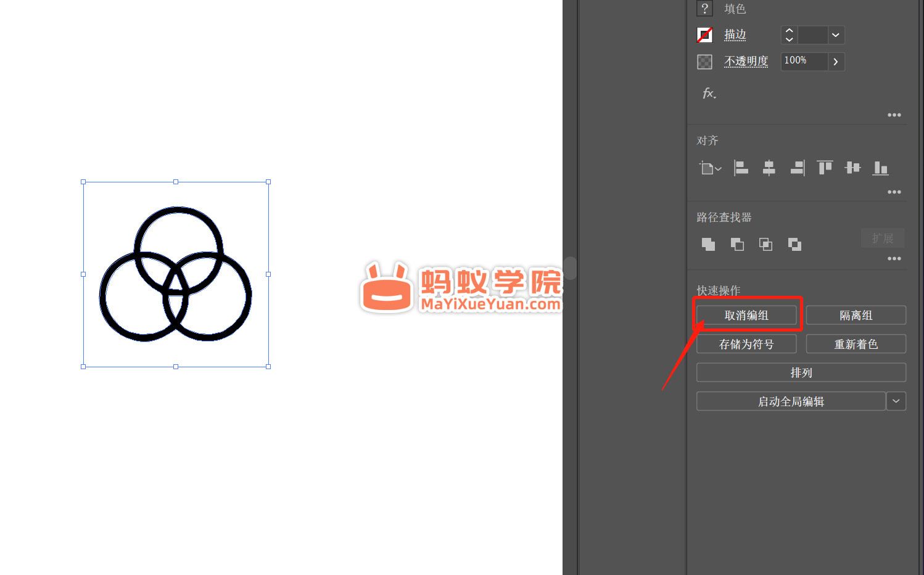Image resolution: width=924 pixels, height=575 pixels.
Task: Click the horizontal align left icon
Action: tap(741, 168)
